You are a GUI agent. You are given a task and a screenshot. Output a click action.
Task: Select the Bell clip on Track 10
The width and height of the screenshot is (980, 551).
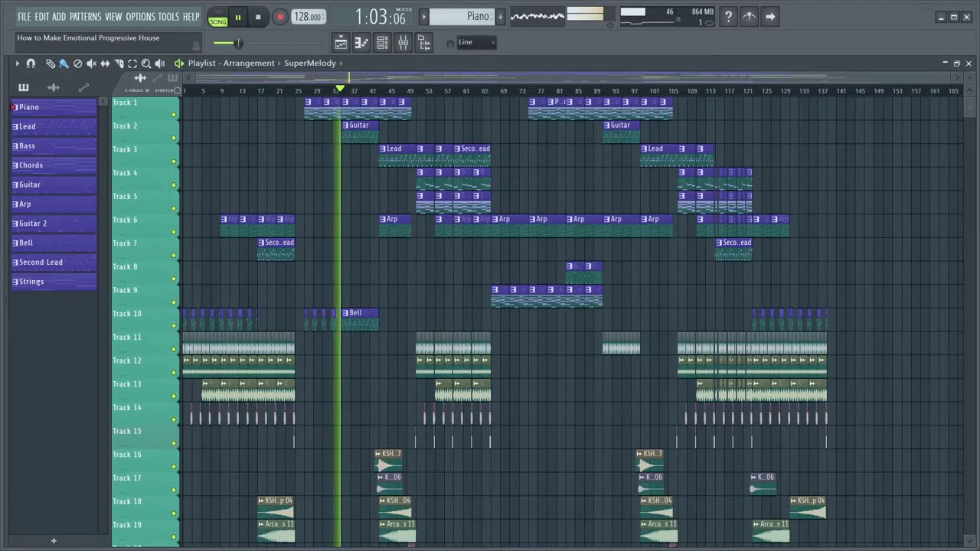pos(360,318)
